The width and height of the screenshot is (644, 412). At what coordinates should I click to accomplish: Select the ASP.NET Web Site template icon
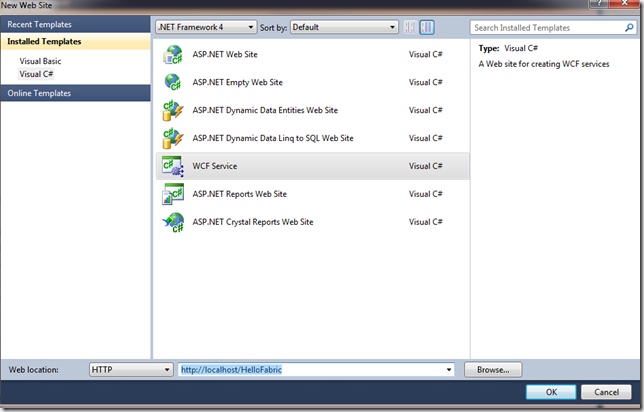tap(173, 55)
